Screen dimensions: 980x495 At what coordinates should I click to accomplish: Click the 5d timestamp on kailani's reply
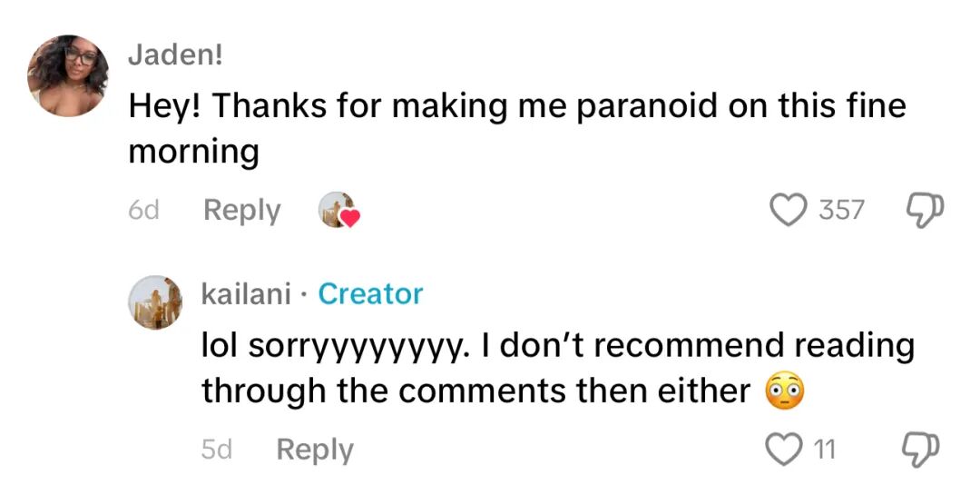point(217,450)
